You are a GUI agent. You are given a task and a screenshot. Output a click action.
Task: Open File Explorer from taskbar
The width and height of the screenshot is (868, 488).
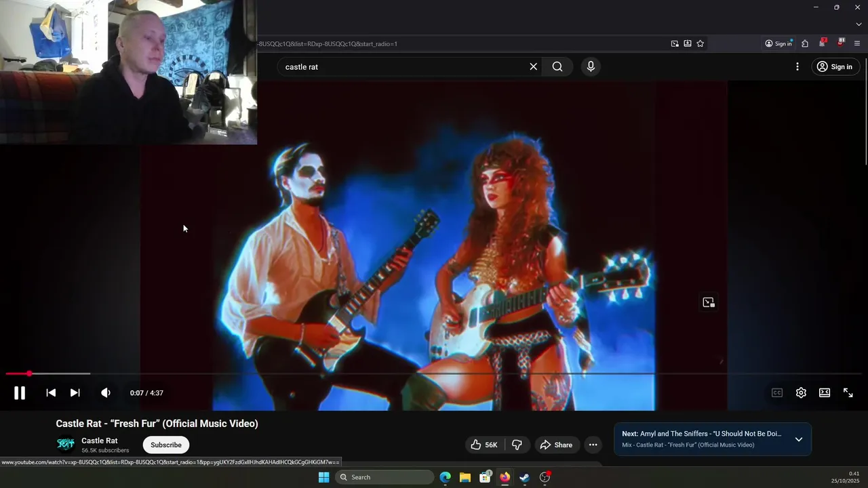coord(465,477)
